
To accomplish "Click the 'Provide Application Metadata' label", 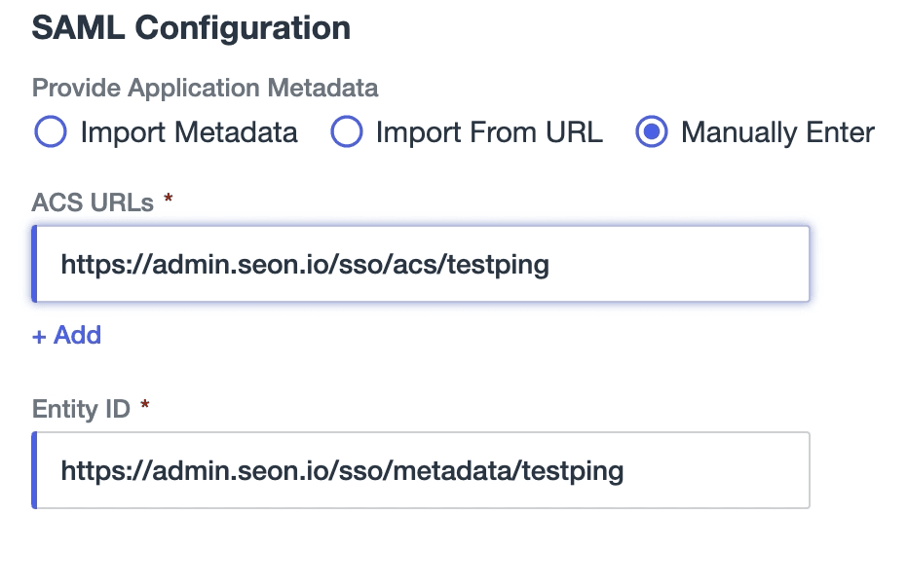I will click(205, 88).
